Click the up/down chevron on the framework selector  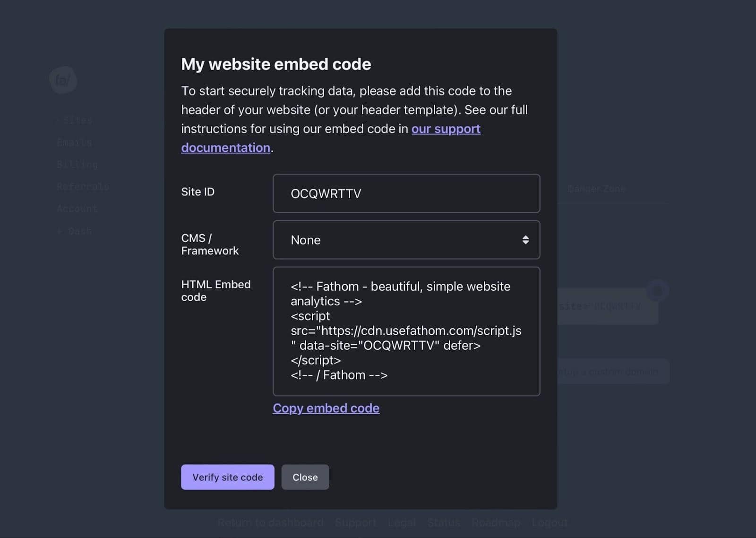(x=526, y=240)
